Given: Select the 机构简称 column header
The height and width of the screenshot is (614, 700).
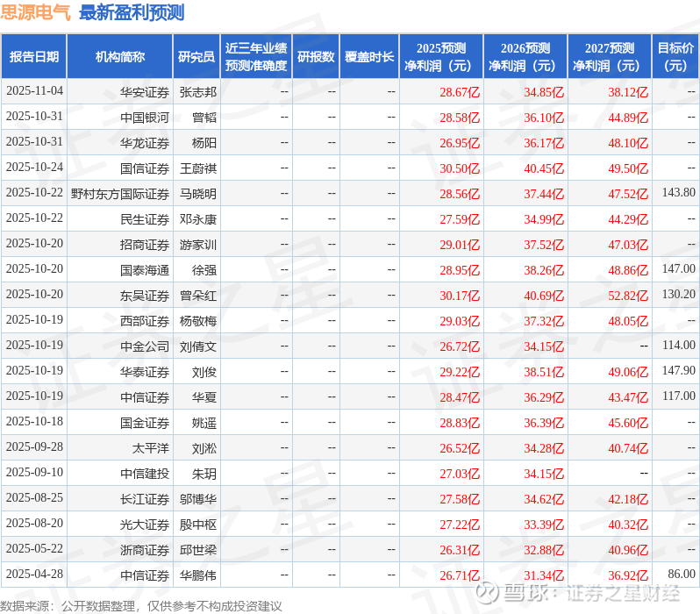Looking at the screenshot, I should 119,57.
